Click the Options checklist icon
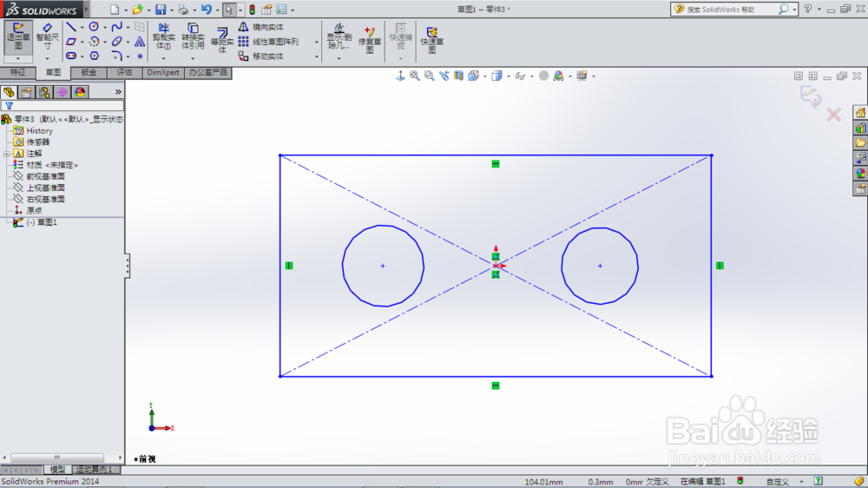868x488 pixels. [281, 10]
